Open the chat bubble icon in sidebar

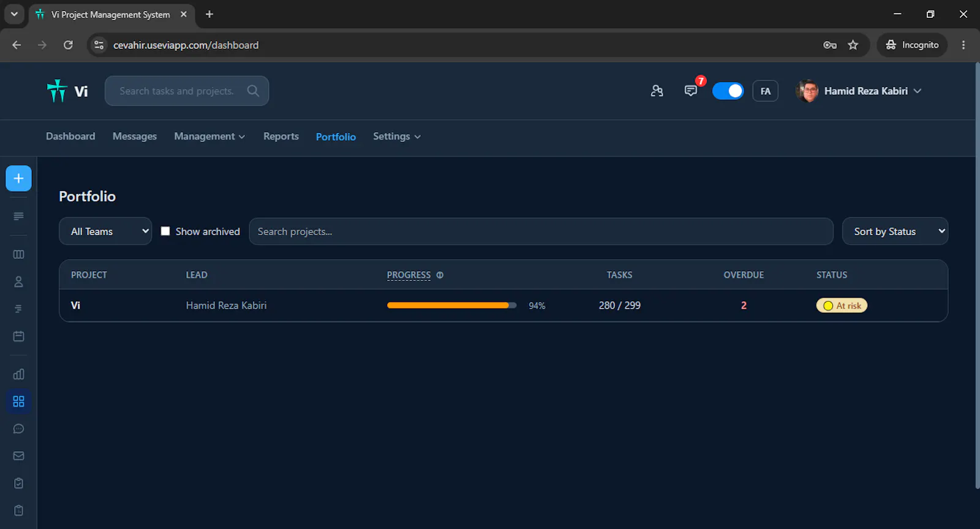(18, 429)
